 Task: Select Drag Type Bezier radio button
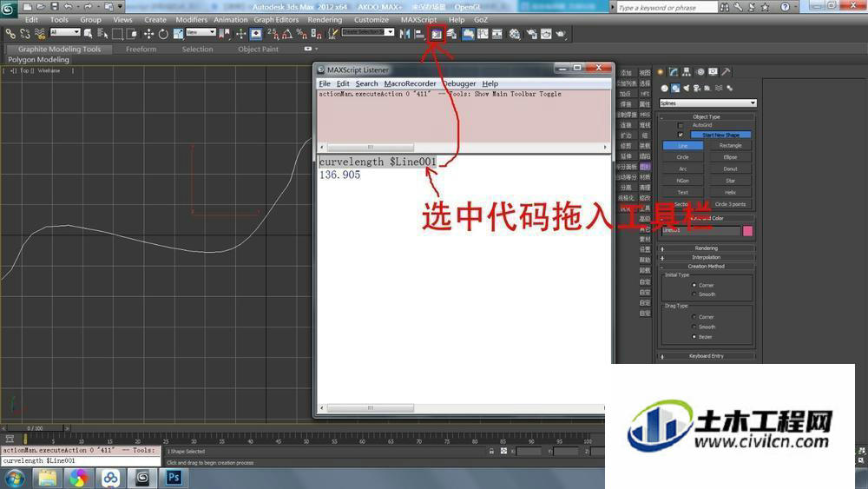click(694, 337)
